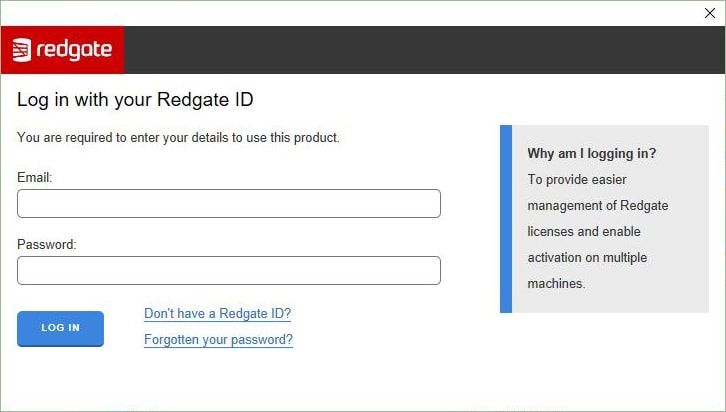
Task: Click the "Why am I logging in?" heading
Action: 592,153
